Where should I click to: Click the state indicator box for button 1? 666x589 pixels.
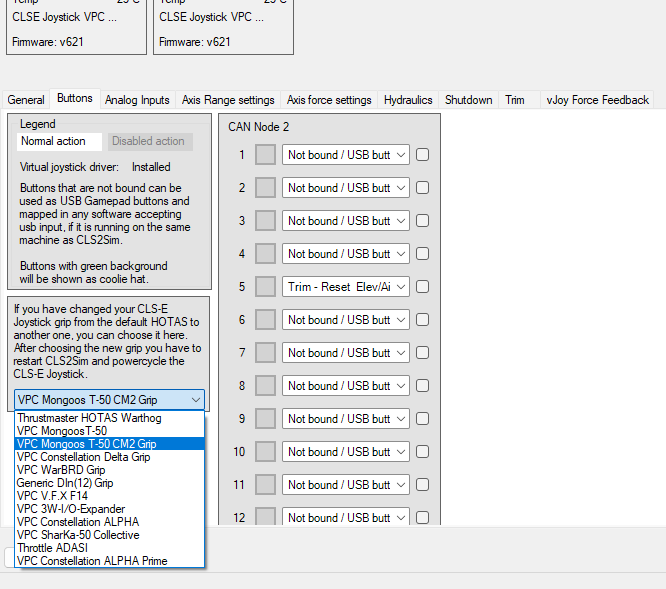tap(265, 155)
